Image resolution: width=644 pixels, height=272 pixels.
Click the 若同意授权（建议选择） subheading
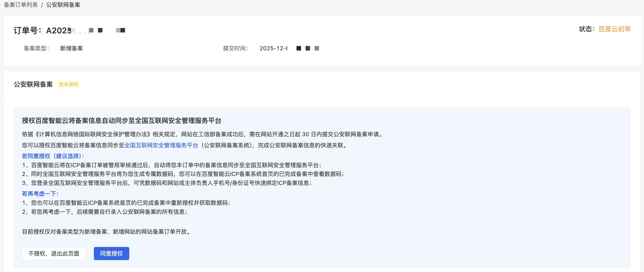point(53,156)
